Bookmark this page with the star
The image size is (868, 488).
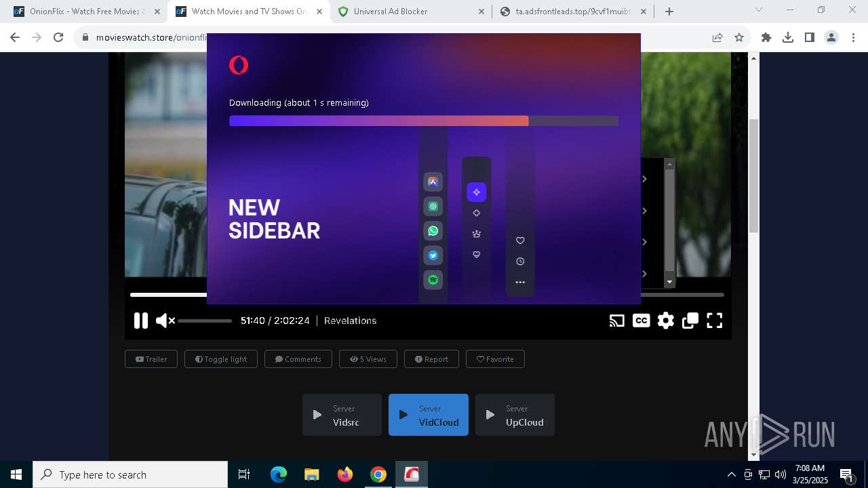739,38
